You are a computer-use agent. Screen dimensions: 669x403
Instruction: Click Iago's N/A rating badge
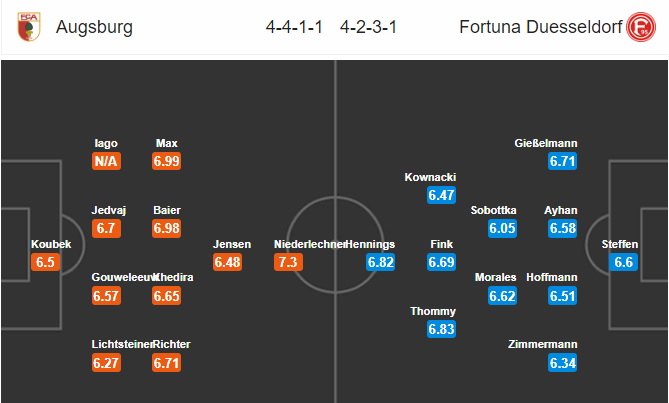106,161
